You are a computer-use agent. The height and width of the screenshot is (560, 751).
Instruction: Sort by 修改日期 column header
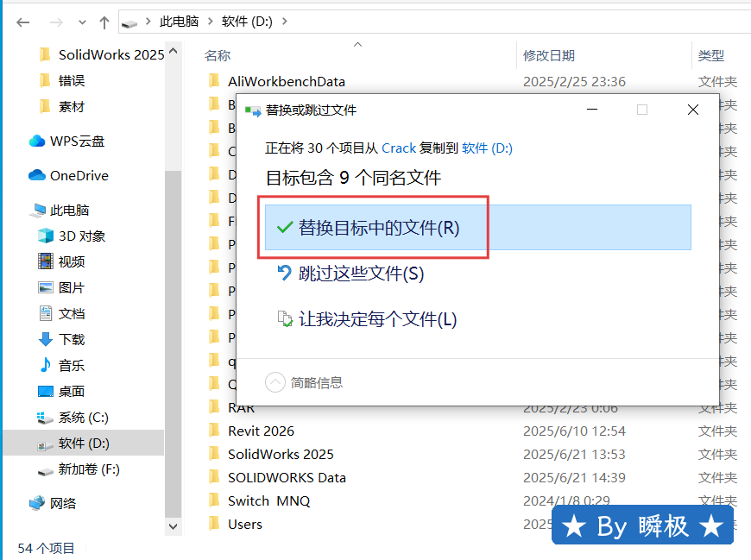point(548,55)
